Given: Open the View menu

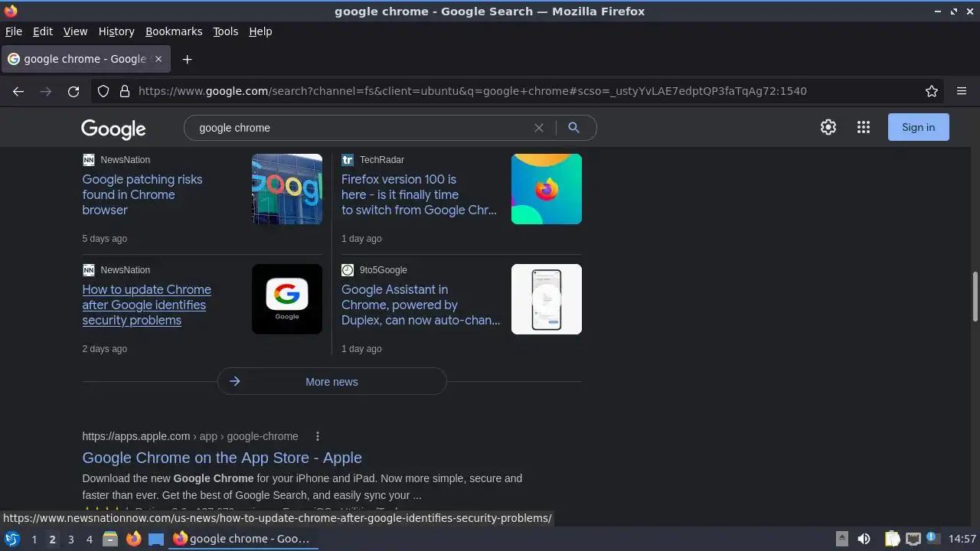Looking at the screenshot, I should point(75,31).
